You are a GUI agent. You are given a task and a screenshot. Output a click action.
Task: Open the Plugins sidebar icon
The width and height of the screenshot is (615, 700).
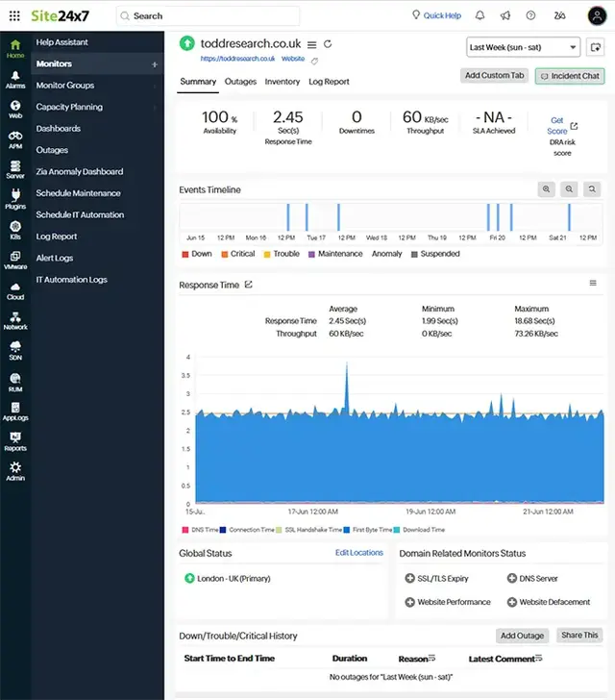[x=15, y=200]
